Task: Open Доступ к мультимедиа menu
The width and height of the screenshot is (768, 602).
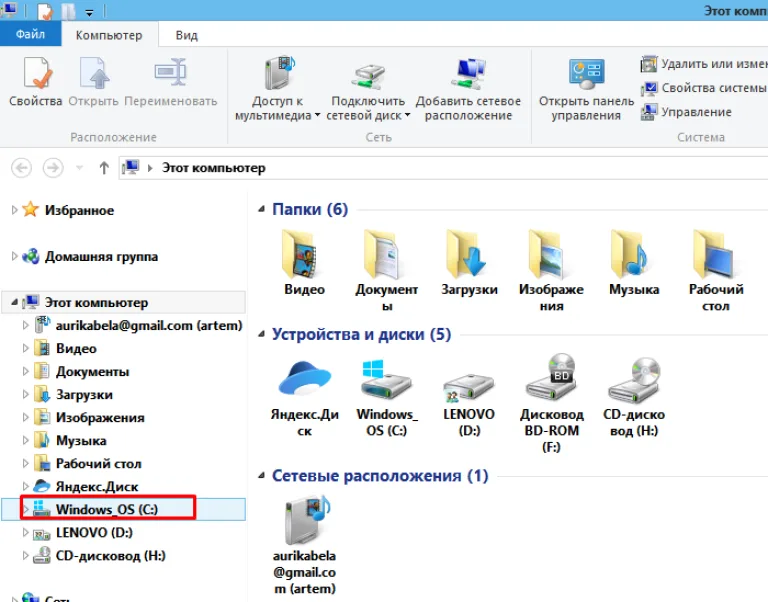Action: [278, 88]
